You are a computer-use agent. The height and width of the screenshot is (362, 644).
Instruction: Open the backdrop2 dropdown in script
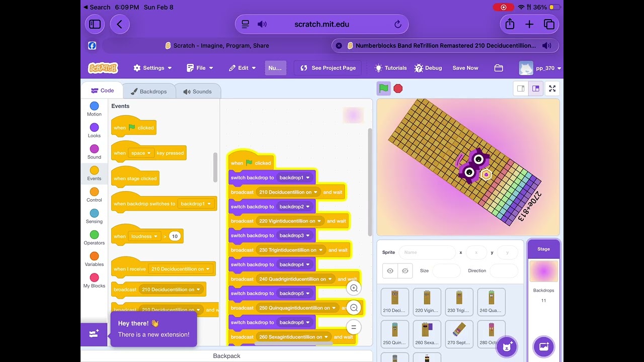pyautogui.click(x=295, y=207)
